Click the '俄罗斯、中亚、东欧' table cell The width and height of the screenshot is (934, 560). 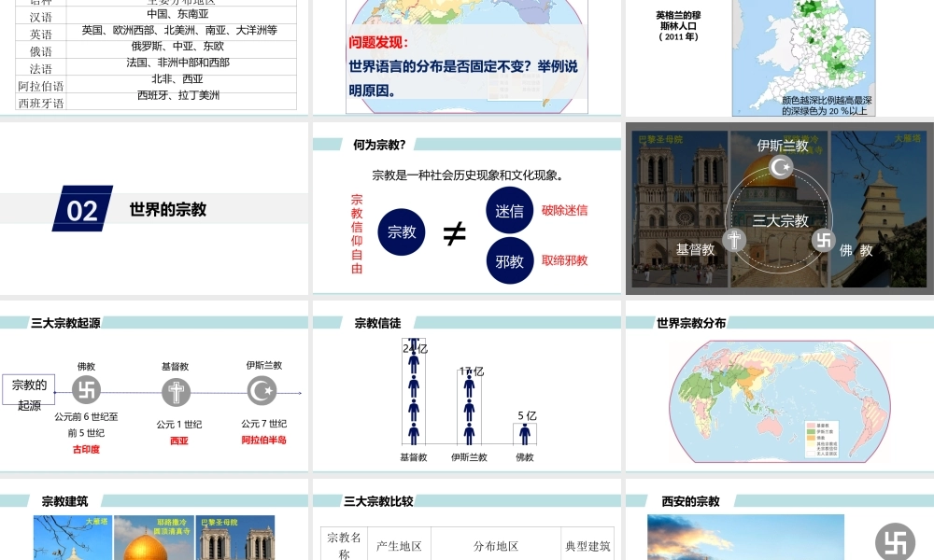[177, 46]
